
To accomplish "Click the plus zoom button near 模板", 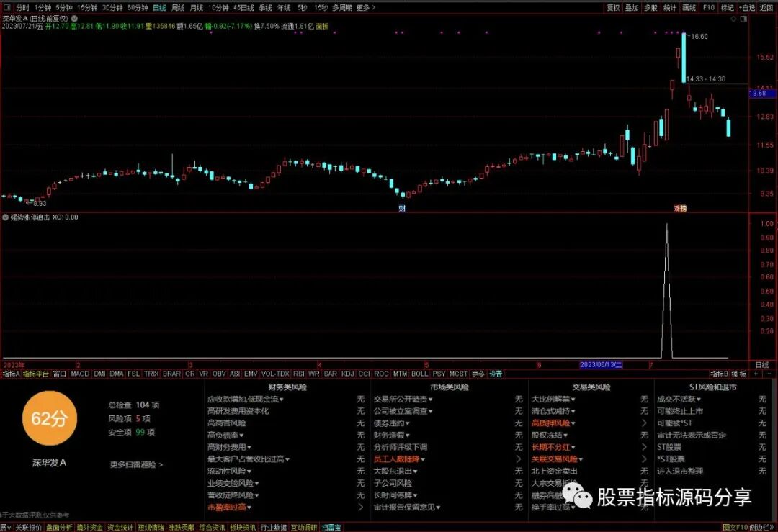I will tap(756, 374).
